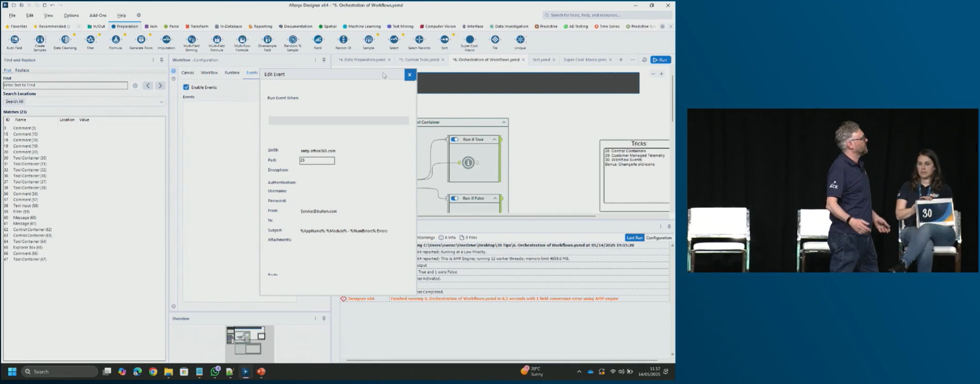980x384 pixels.
Task: Click the undo icon in title bar
Action: [x=52, y=5]
